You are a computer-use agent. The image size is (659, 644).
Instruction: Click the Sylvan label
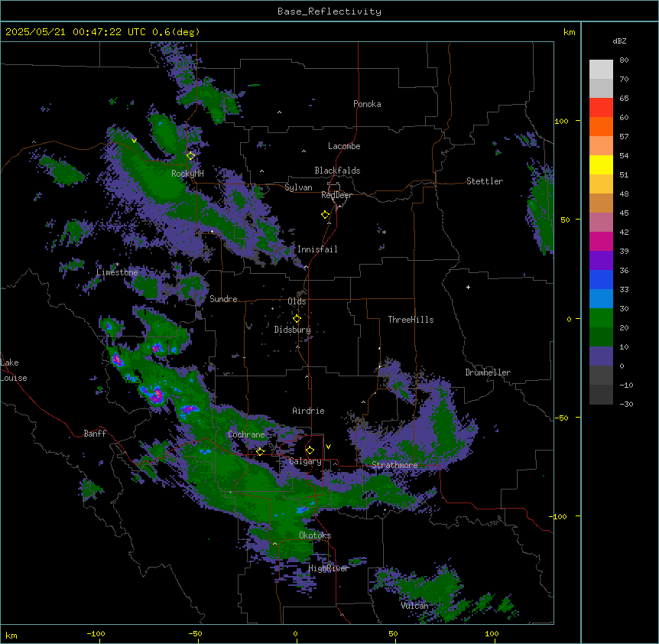pos(298,187)
